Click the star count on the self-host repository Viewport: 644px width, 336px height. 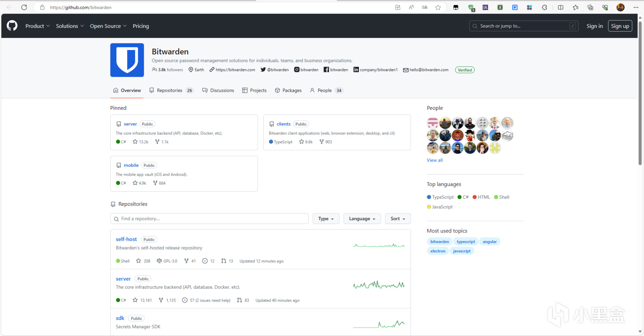[x=143, y=261]
